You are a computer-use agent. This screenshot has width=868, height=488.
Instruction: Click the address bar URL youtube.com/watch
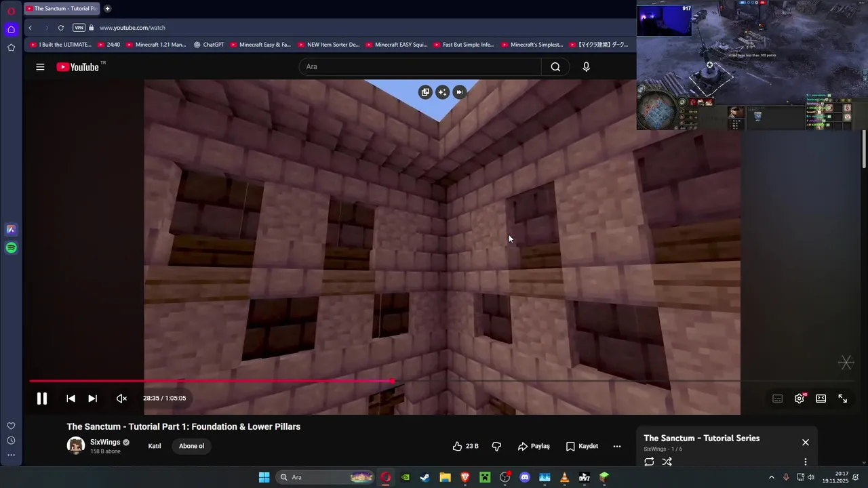coord(132,28)
